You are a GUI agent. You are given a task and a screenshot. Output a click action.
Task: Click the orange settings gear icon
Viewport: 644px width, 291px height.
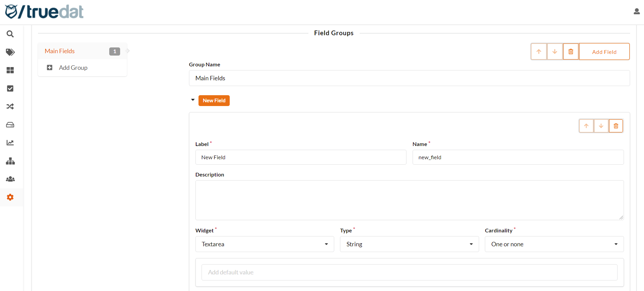(10, 197)
